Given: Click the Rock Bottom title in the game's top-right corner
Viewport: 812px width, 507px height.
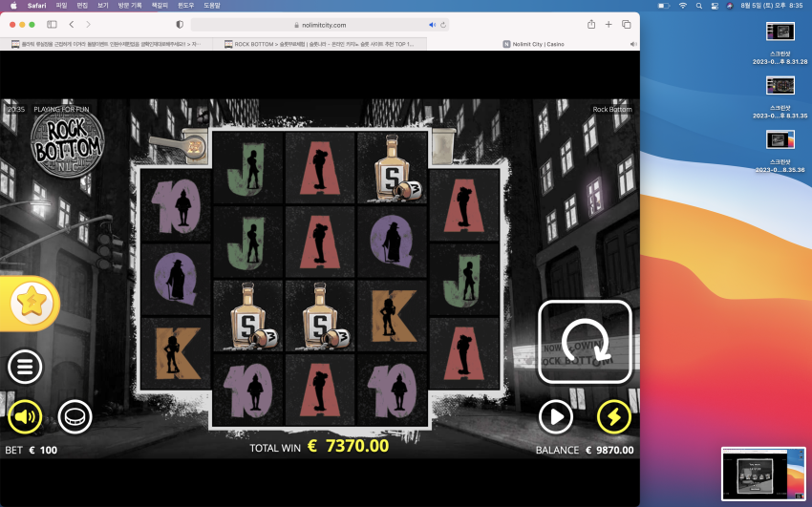Looking at the screenshot, I should (x=612, y=109).
